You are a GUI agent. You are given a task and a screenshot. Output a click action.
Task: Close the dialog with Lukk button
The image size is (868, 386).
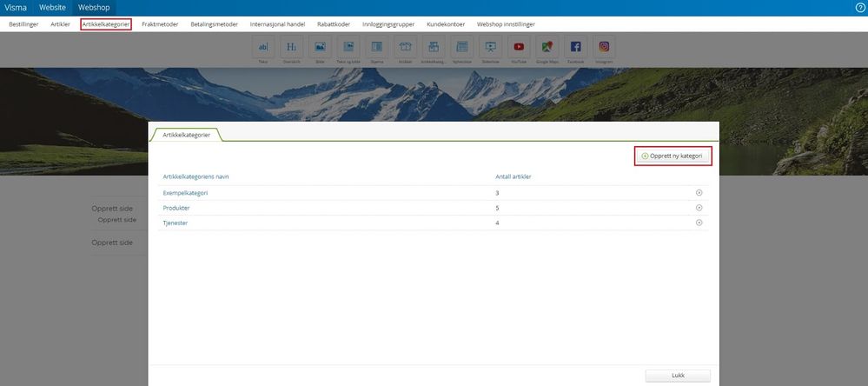pyautogui.click(x=678, y=376)
